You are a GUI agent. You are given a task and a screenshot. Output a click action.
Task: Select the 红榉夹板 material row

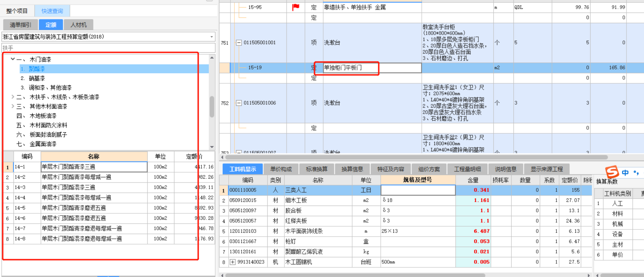pyautogui.click(x=405, y=221)
